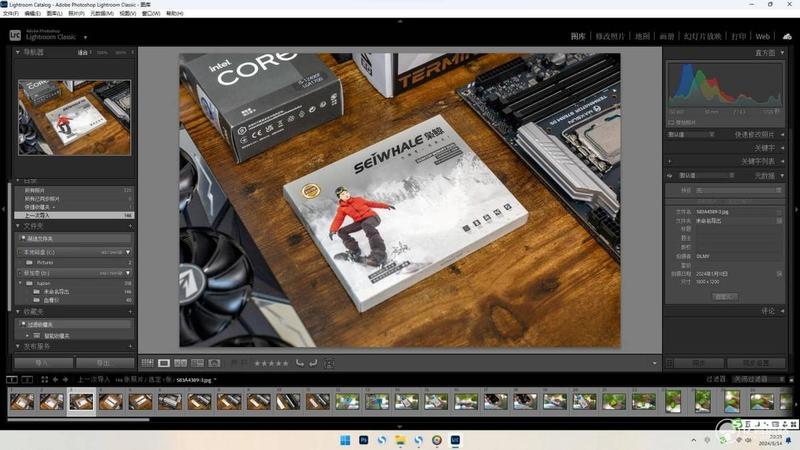Click the second window display icon
Viewport: 800px width, 450px height.
[28, 380]
